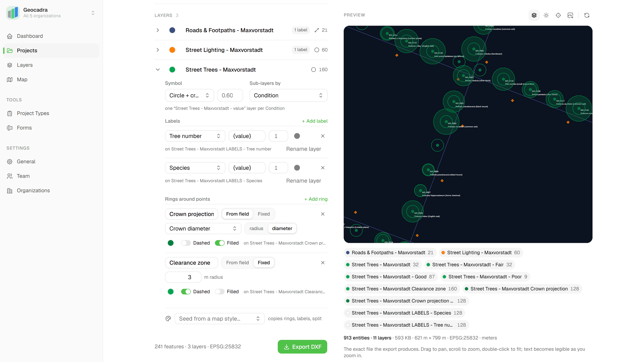Viewport: 644px width, 362px height.
Task: Click point geometry icon beside 60
Action: pos(317,50)
